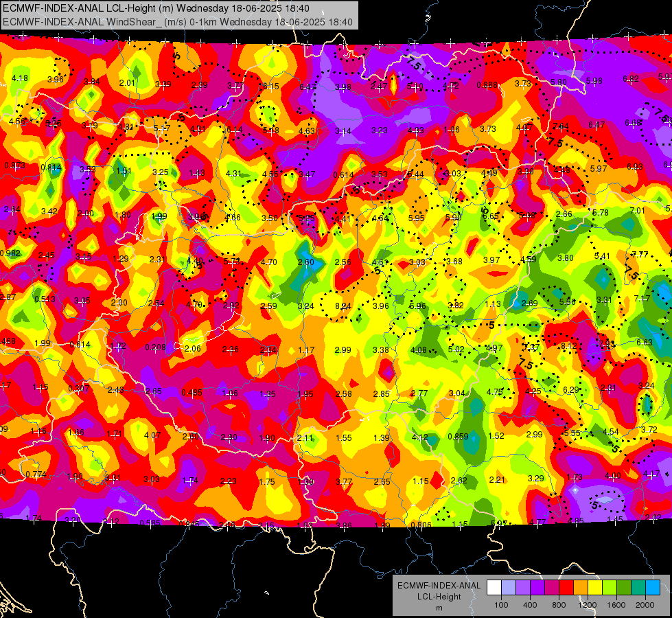Click the dark green legend swatch
672x618 pixels.
(623, 587)
